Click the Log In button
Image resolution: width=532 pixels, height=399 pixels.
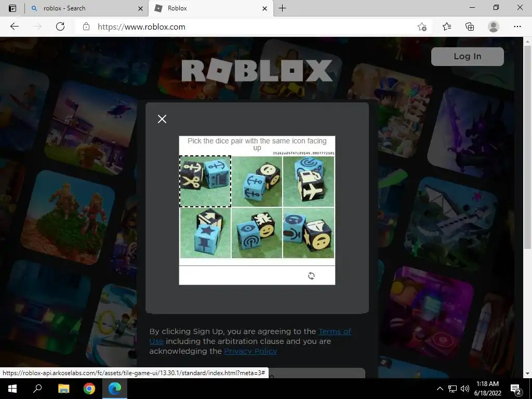click(467, 56)
